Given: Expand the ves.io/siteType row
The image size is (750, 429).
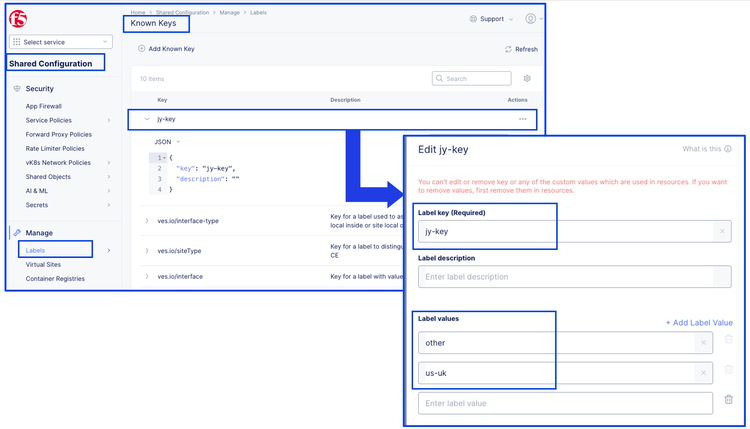Looking at the screenshot, I should pyautogui.click(x=147, y=251).
